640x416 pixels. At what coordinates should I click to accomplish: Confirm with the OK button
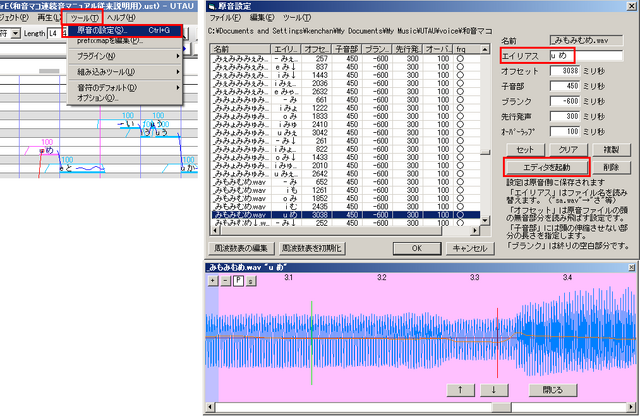pyautogui.click(x=417, y=248)
